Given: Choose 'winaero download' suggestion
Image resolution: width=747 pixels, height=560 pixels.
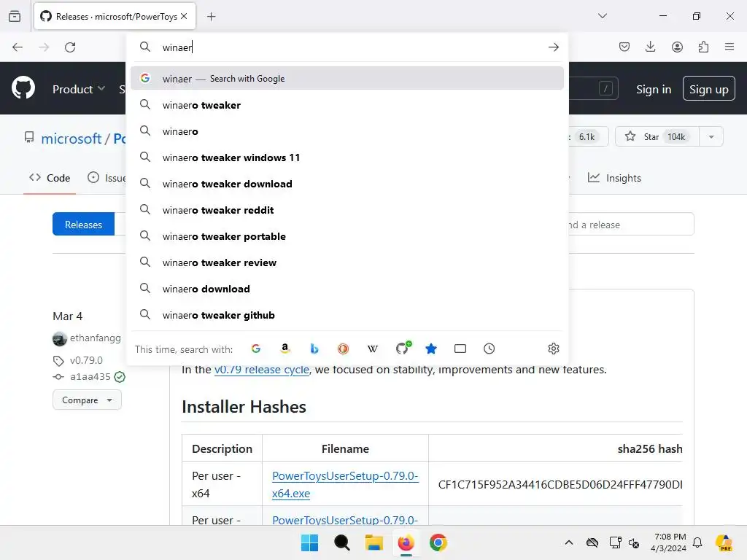Looking at the screenshot, I should [347, 289].
